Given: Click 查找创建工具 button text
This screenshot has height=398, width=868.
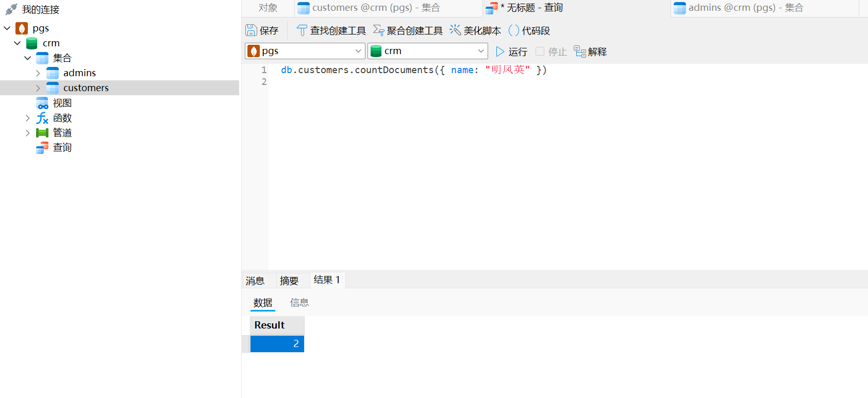Looking at the screenshot, I should tap(338, 31).
